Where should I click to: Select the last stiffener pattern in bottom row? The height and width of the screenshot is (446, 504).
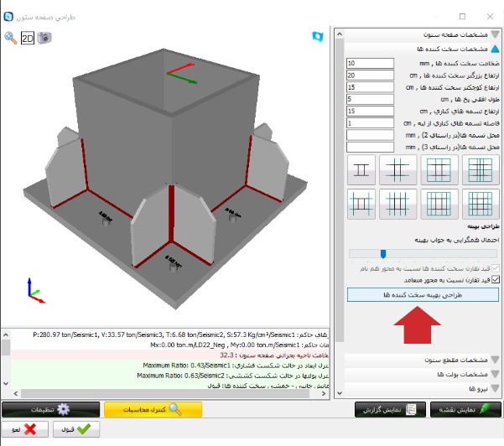477,203
